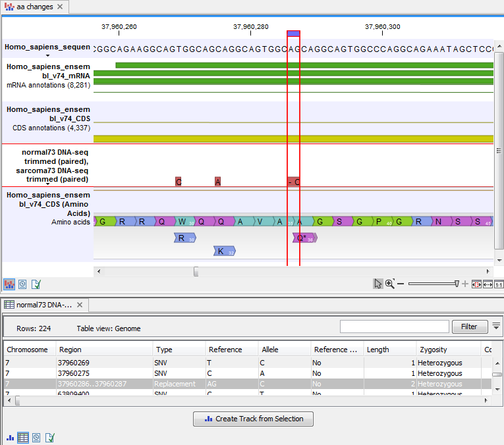This screenshot has width=504, height=445.
Task: Expand Homo_sapiens_sequence track options arrow
Action: point(47,55)
